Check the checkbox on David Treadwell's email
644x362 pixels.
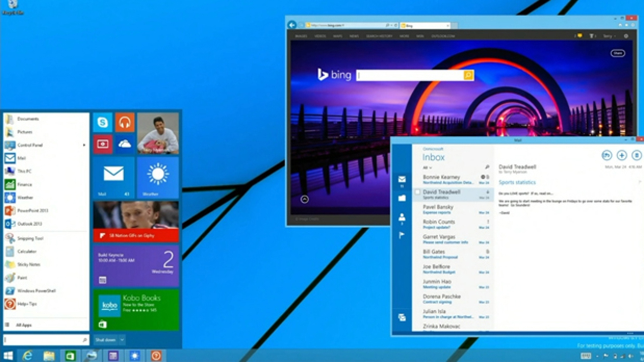418,192
